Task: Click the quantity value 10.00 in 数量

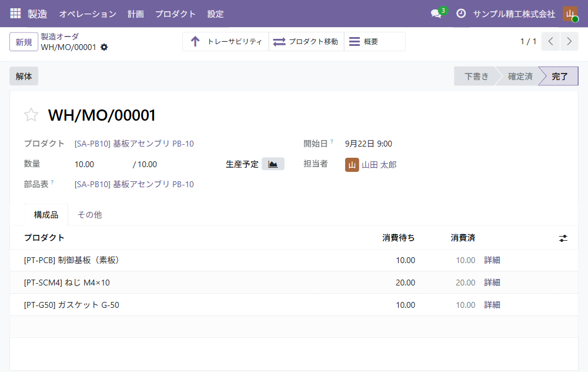Action: (84, 164)
